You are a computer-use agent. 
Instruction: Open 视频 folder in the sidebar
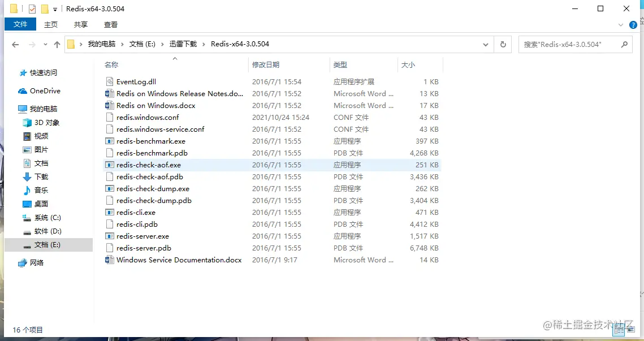click(x=36, y=136)
